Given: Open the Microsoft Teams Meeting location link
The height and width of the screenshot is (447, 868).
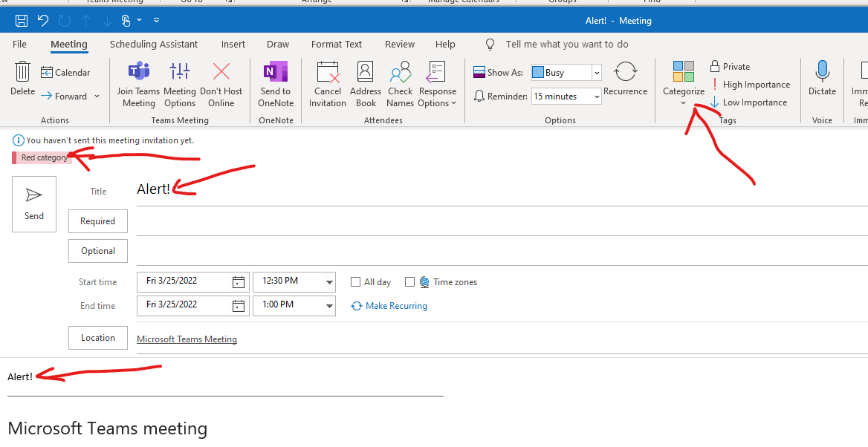Looking at the screenshot, I should coord(187,339).
